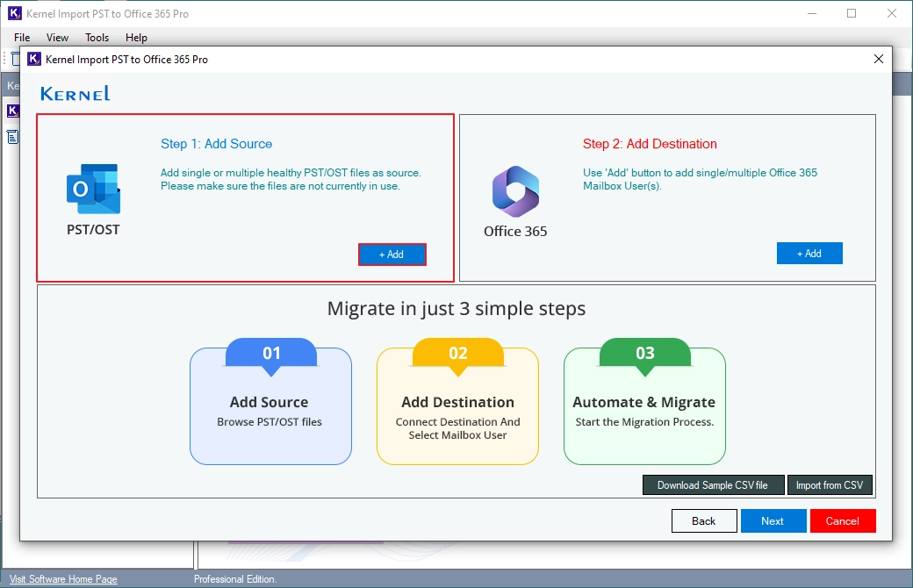Open the Tools menu
This screenshot has width=913, height=588.
coord(97,37)
